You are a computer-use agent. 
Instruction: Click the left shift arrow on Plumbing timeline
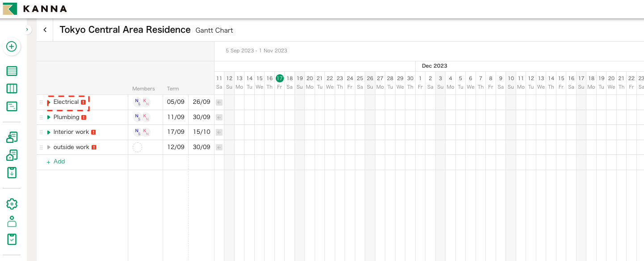pos(219,117)
